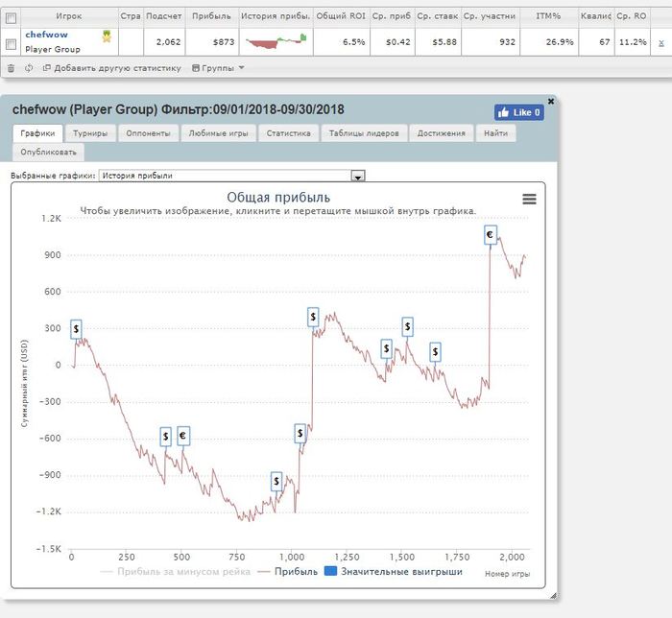Open the Статистика tab
The height and width of the screenshot is (618, 672).
(288, 133)
